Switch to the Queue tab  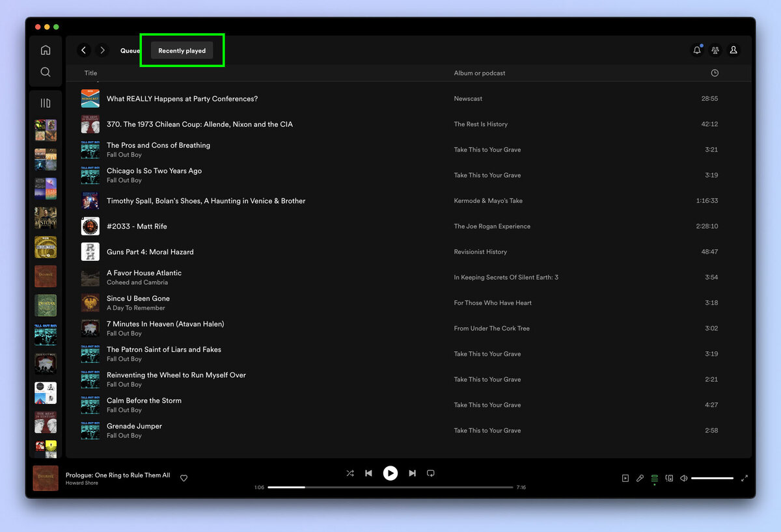click(130, 51)
